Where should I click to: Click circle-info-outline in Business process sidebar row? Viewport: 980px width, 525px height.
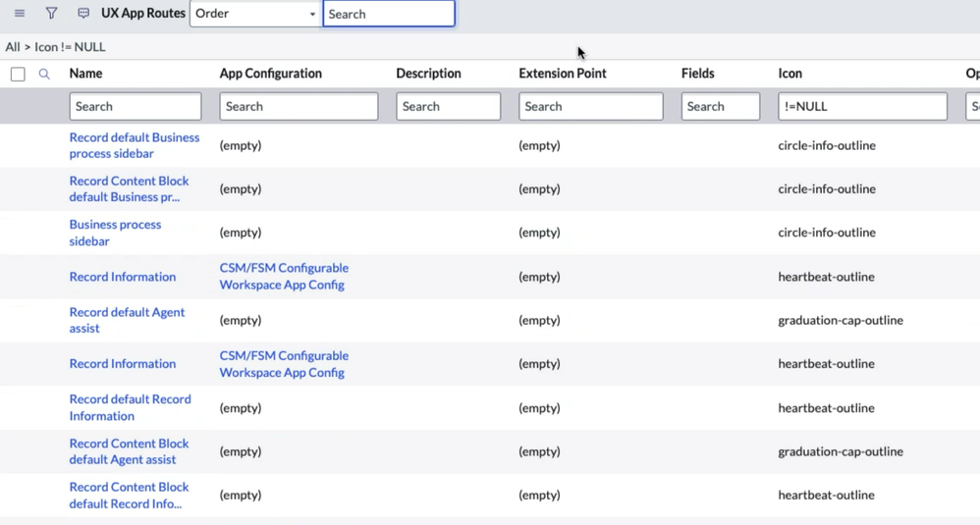point(826,233)
